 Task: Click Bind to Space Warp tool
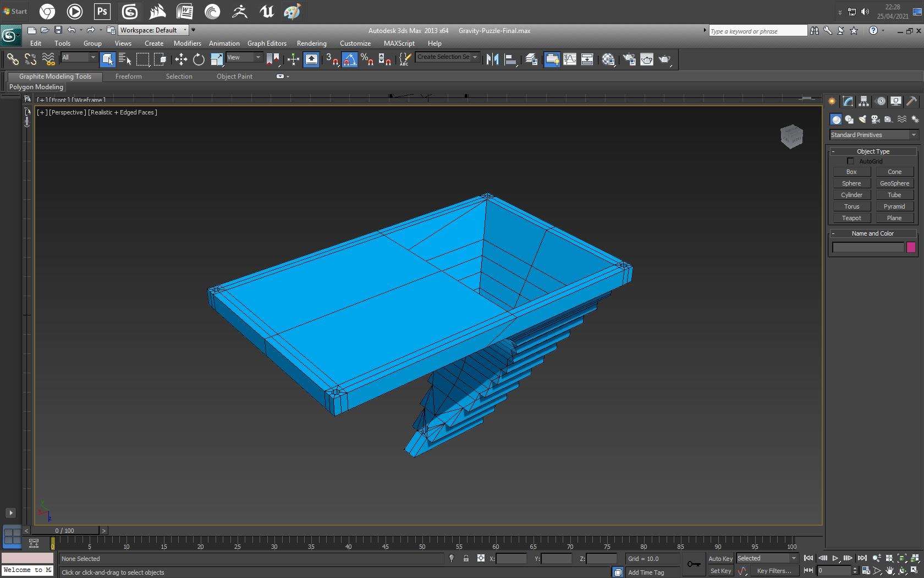tap(48, 59)
